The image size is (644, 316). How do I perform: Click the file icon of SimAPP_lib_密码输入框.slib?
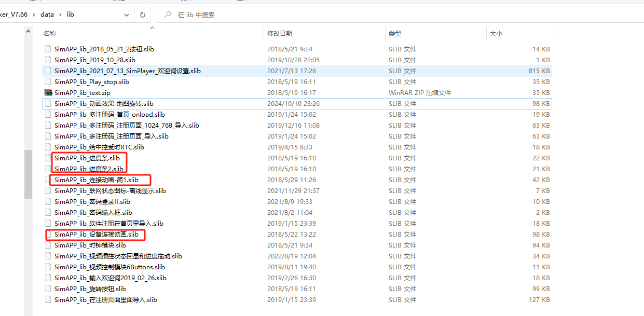48,213
